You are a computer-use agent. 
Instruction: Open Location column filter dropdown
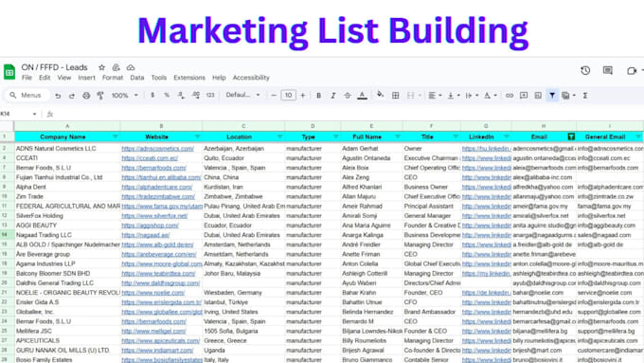(x=279, y=136)
